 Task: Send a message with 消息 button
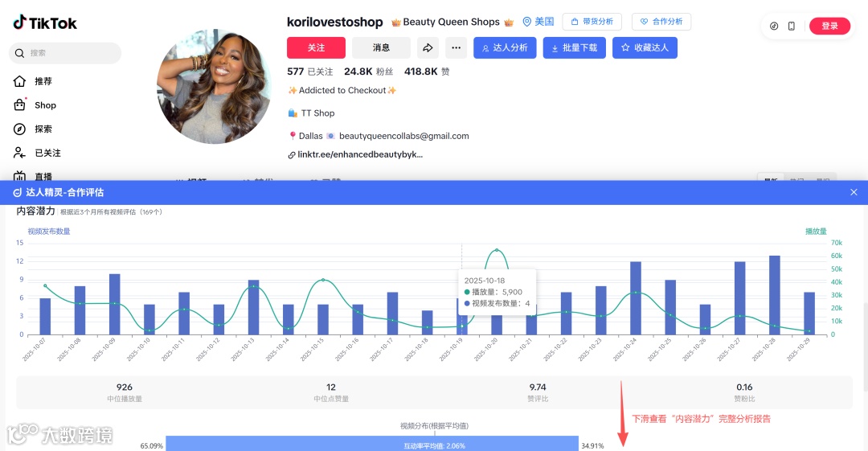click(382, 47)
